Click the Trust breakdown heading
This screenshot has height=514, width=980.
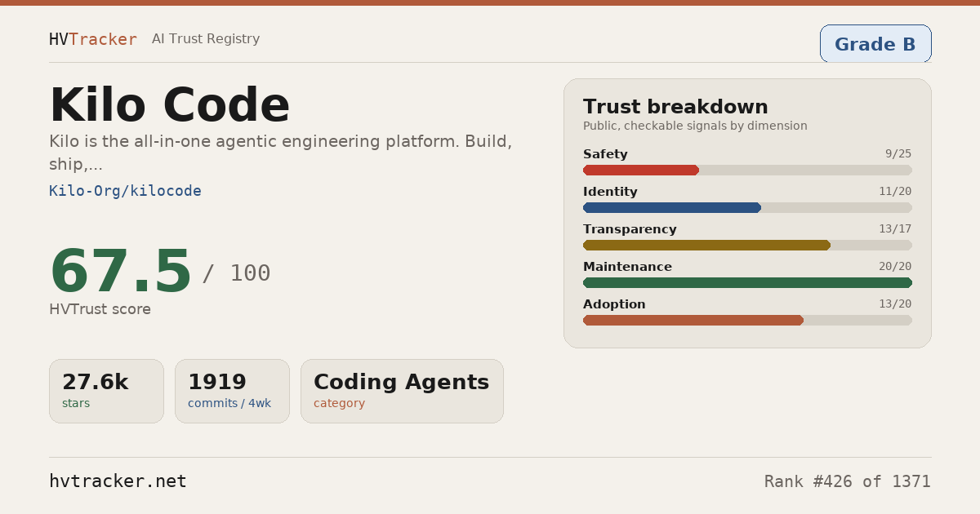(x=675, y=107)
